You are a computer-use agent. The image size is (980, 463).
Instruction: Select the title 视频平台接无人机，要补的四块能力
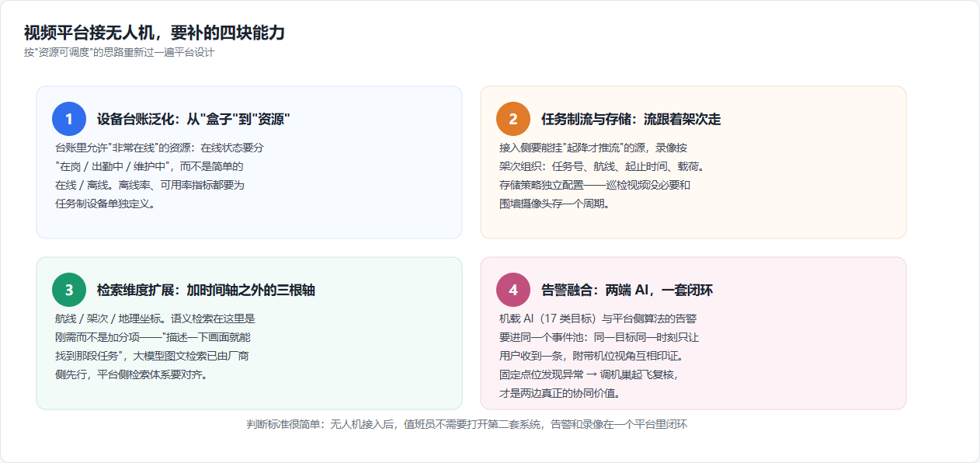(155, 33)
